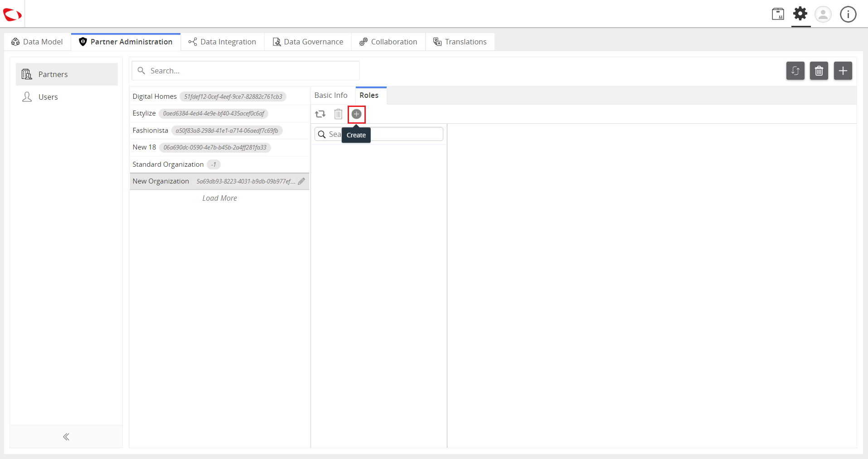Focus the partner Search field
Image resolution: width=868 pixels, height=459 pixels.
click(246, 71)
